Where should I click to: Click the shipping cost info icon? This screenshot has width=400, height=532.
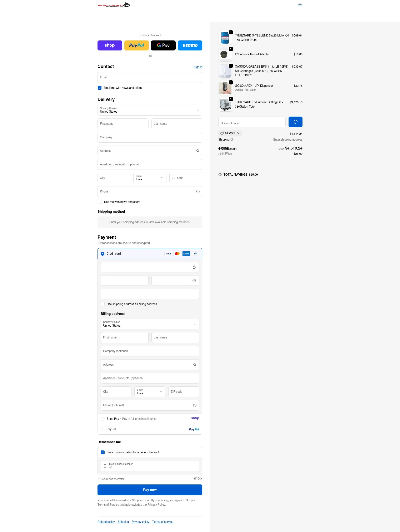(x=232, y=140)
